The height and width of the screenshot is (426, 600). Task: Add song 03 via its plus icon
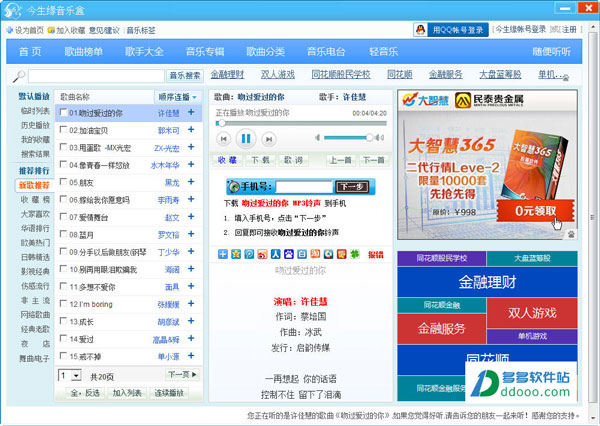click(x=191, y=147)
